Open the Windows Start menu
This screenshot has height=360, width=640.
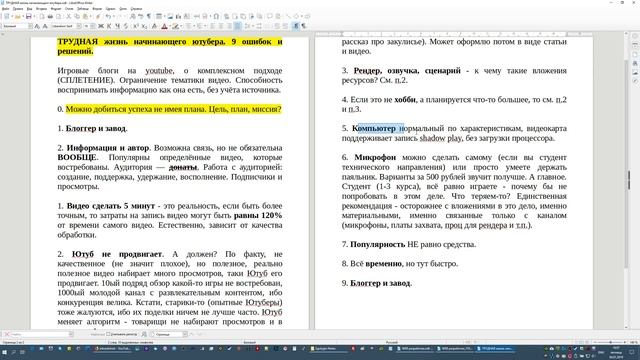tap(4, 351)
